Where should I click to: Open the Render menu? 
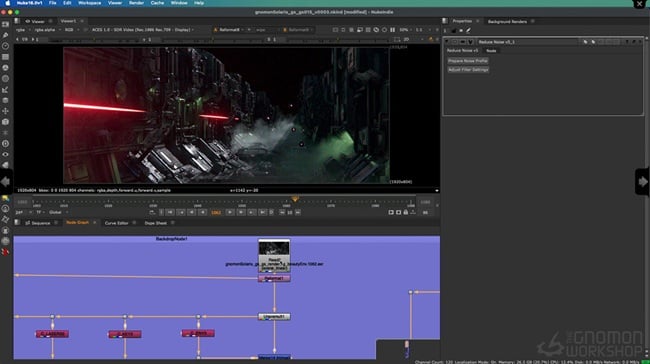pyautogui.click(x=136, y=3)
